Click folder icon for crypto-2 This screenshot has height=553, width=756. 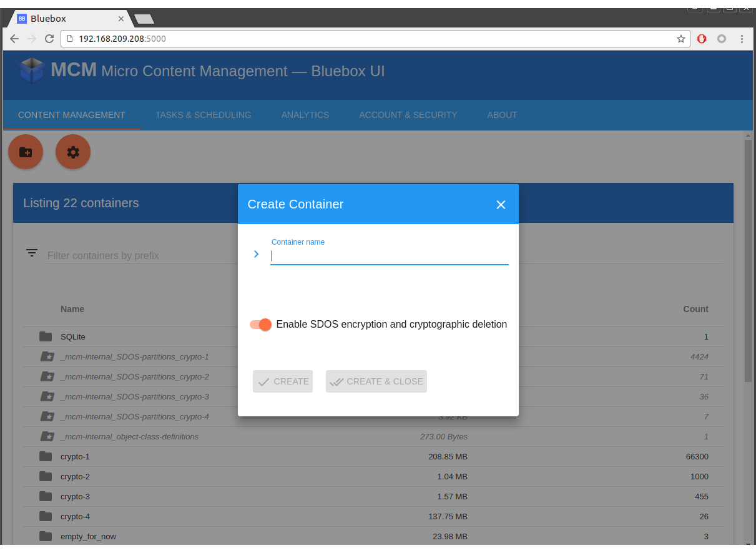coord(46,476)
